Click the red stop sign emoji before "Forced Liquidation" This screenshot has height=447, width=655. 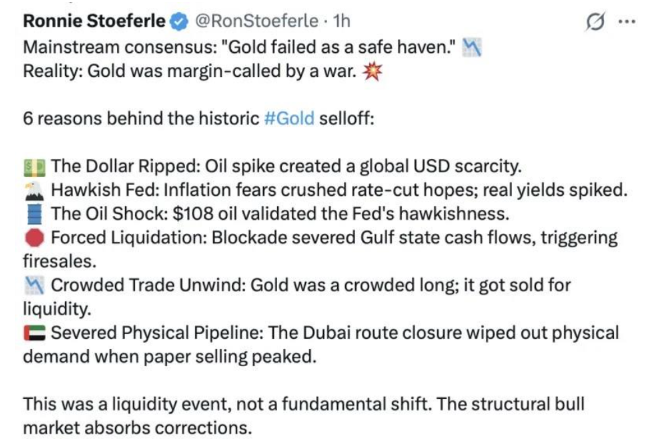coord(33,238)
